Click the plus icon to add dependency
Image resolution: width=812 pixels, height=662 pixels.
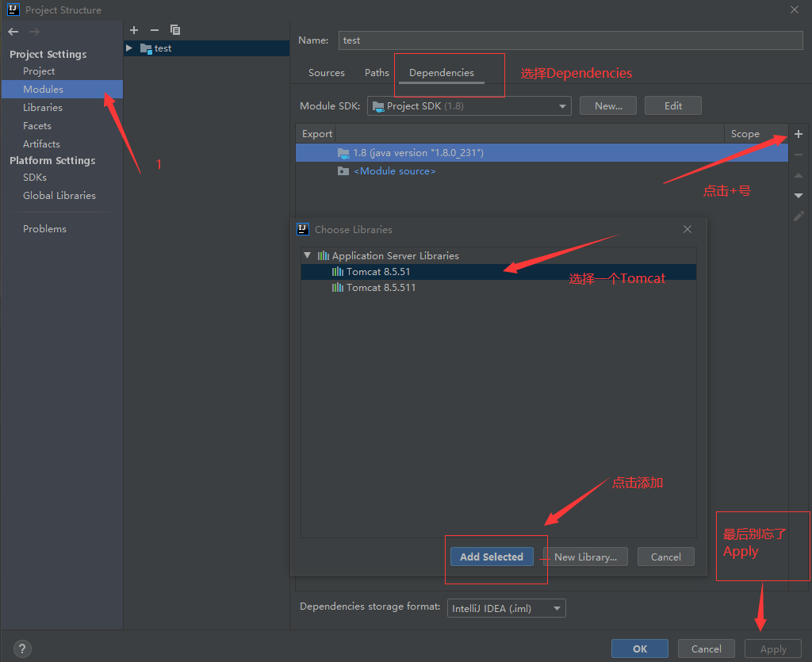(799, 134)
